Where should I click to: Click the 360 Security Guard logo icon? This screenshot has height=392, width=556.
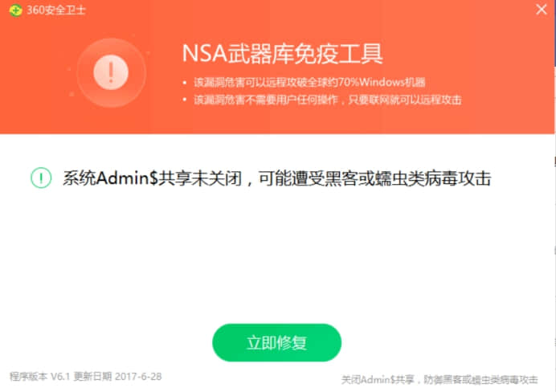coord(15,10)
